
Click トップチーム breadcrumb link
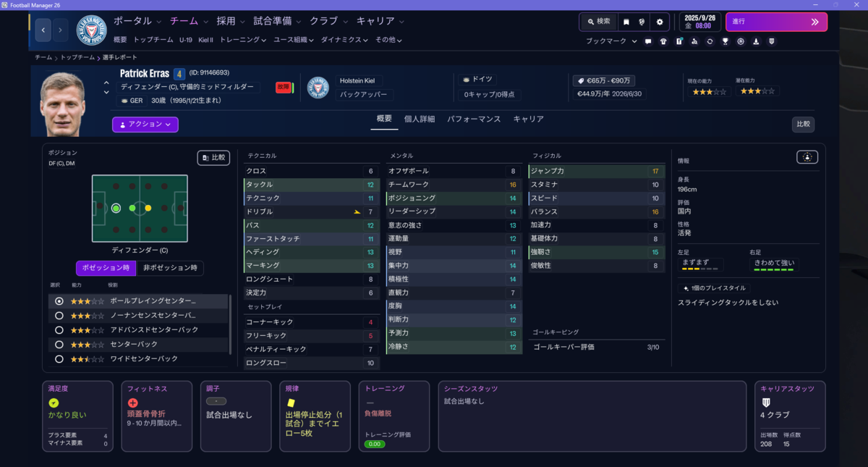(x=77, y=57)
